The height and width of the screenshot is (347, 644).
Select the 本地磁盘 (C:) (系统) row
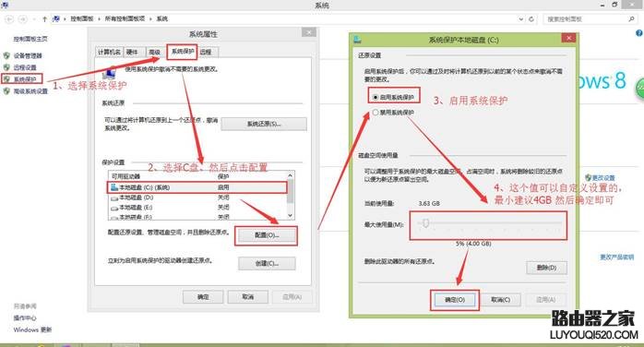tap(197, 187)
